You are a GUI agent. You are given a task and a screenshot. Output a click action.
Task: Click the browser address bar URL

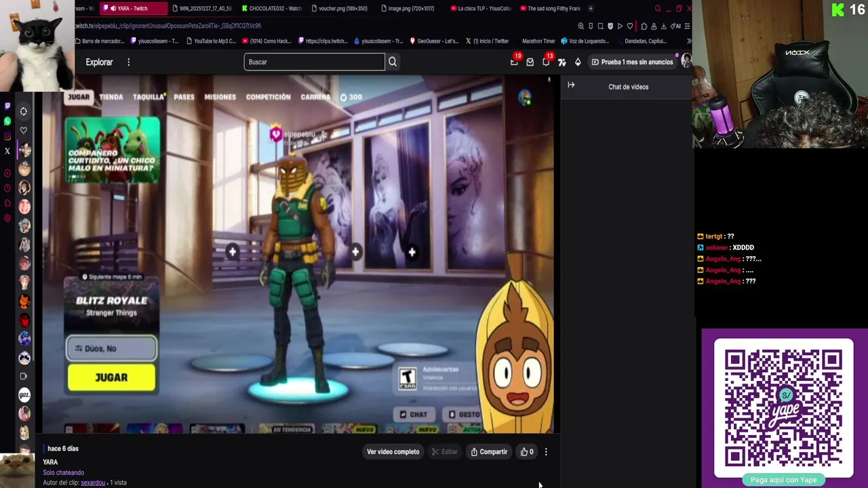(x=168, y=26)
